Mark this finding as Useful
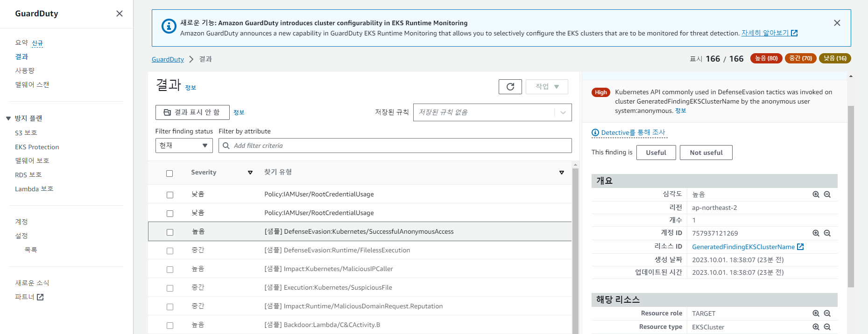 click(x=656, y=153)
